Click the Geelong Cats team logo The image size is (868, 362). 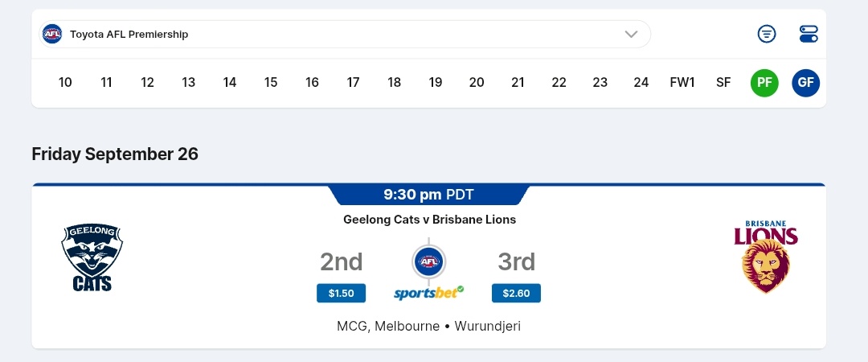(x=92, y=257)
